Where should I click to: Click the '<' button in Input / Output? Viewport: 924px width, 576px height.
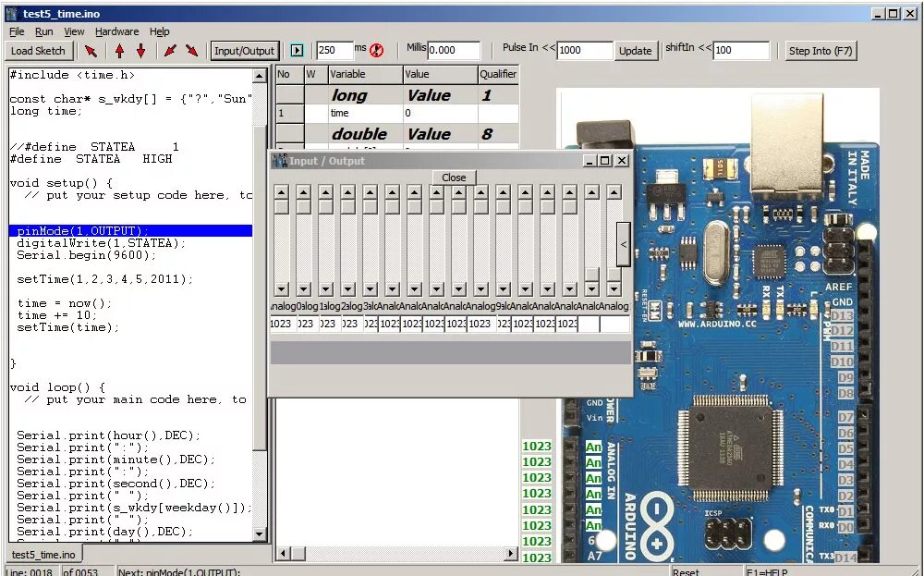(x=624, y=244)
